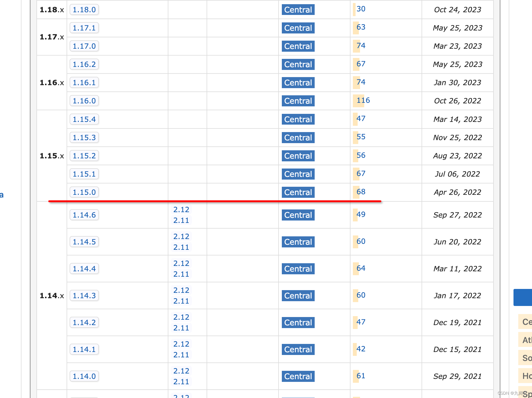Open version 1.15.1 link
Viewport: 532px width, 398px height.
(x=84, y=174)
